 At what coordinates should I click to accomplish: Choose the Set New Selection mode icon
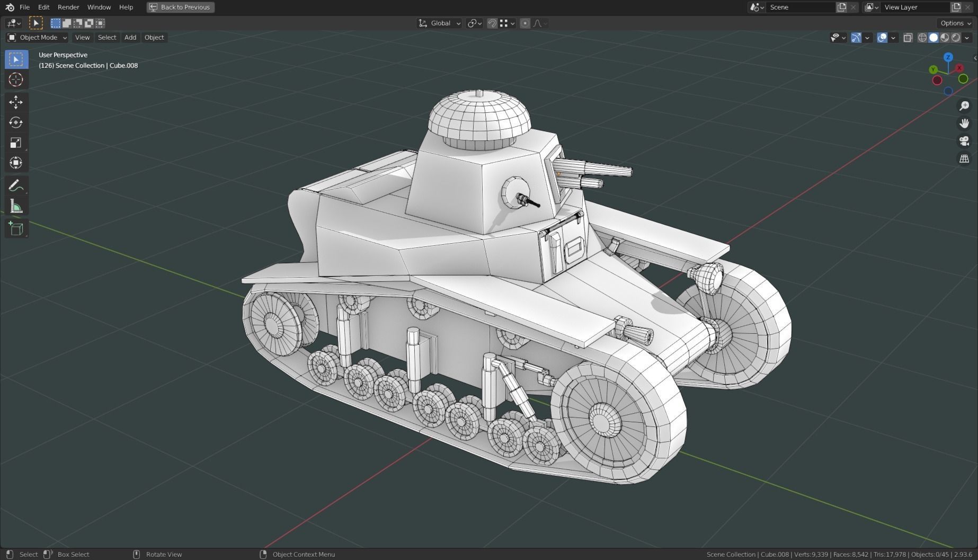click(x=56, y=23)
